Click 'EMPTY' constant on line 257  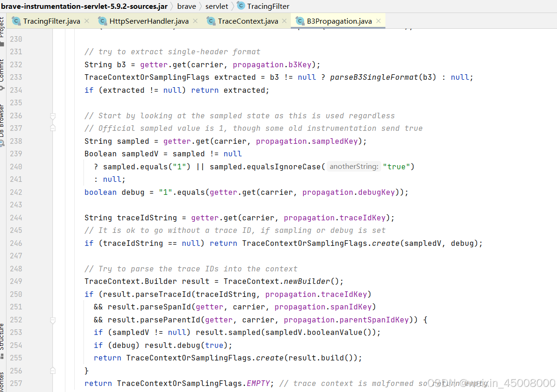[258, 383]
